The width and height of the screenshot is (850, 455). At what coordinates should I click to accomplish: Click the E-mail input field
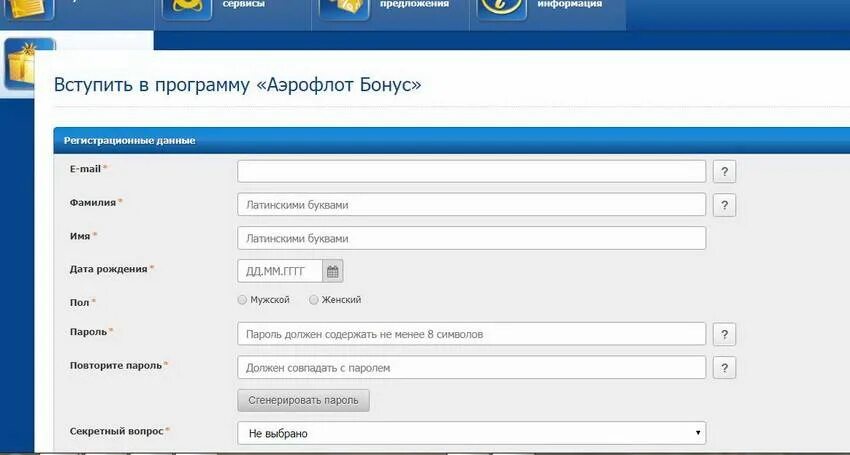click(472, 171)
